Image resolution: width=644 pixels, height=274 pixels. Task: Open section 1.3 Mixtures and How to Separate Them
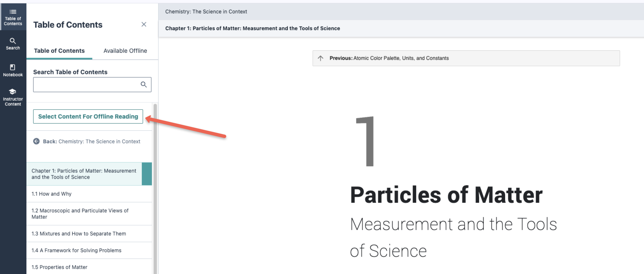(x=79, y=234)
